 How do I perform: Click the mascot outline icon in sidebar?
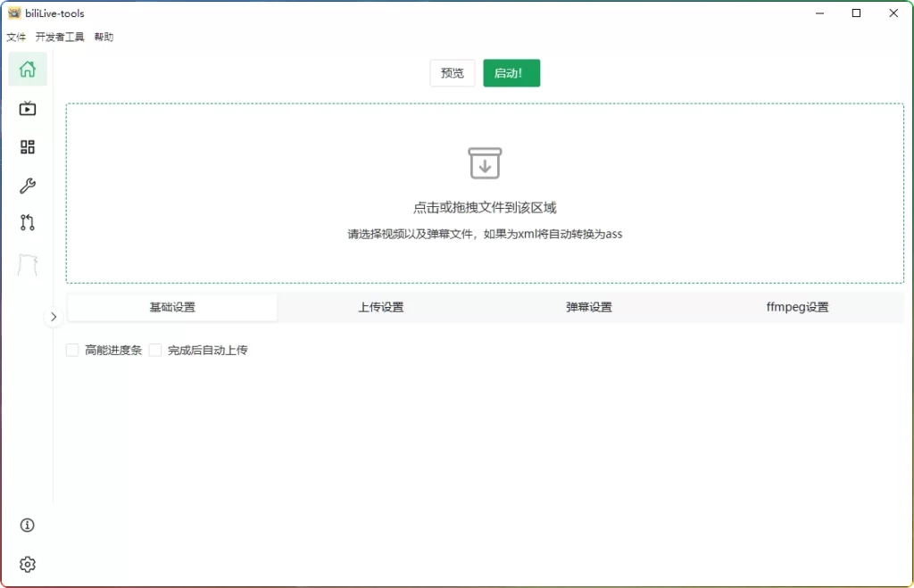point(27,260)
